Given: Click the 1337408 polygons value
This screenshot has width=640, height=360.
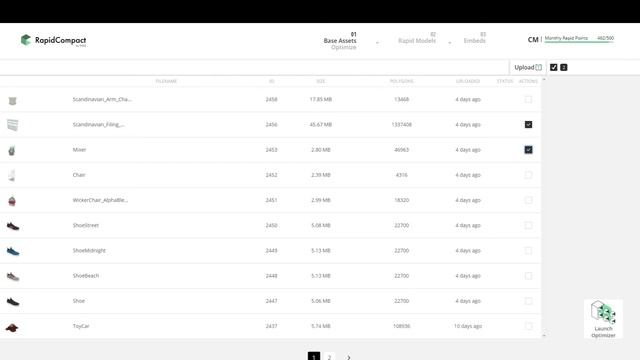Looking at the screenshot, I should tap(402, 124).
